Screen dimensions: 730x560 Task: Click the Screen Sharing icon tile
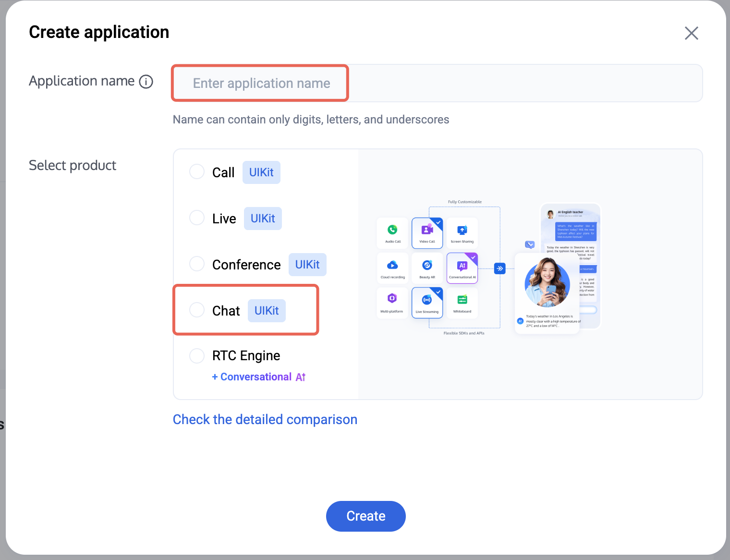[462, 233]
